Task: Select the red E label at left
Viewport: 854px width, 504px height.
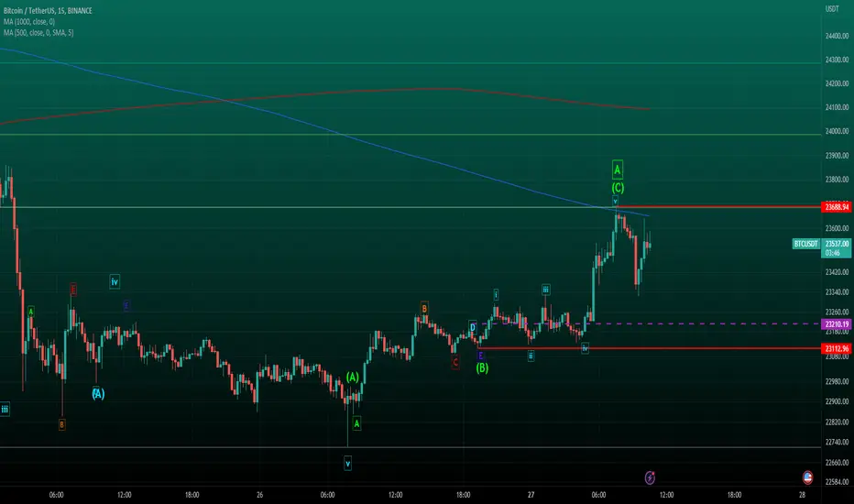Action: [x=73, y=290]
